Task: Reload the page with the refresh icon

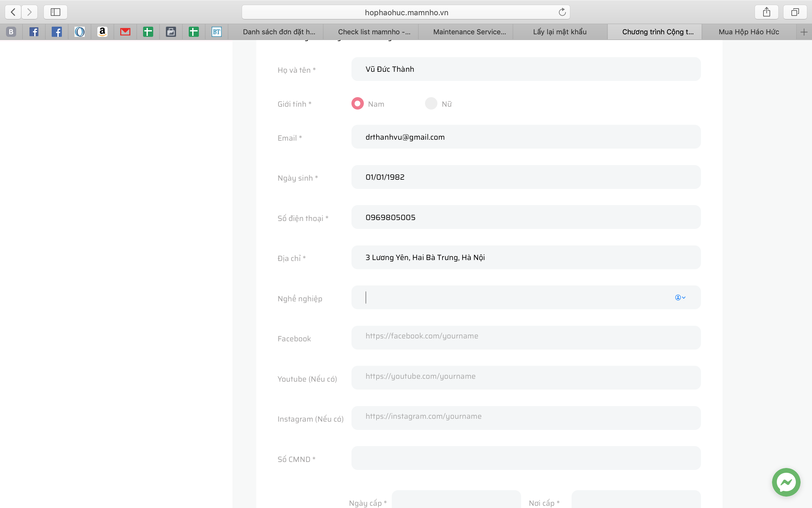Action: [x=562, y=12]
